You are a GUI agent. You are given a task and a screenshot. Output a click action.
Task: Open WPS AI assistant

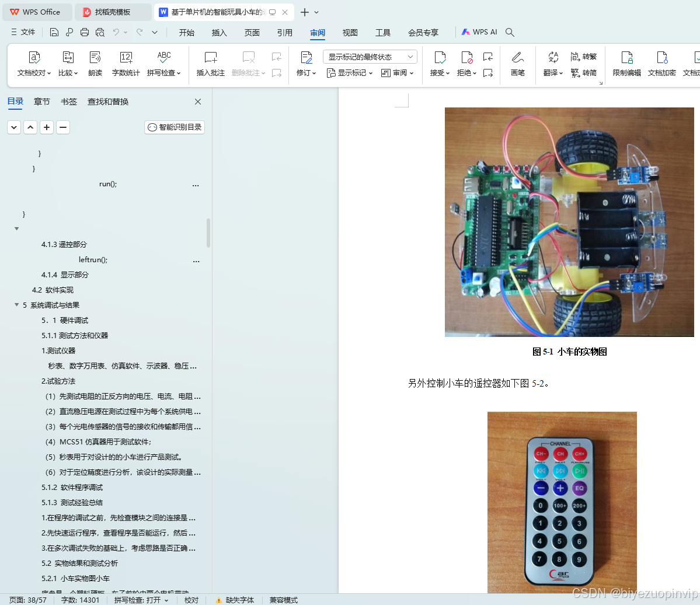[x=479, y=32]
